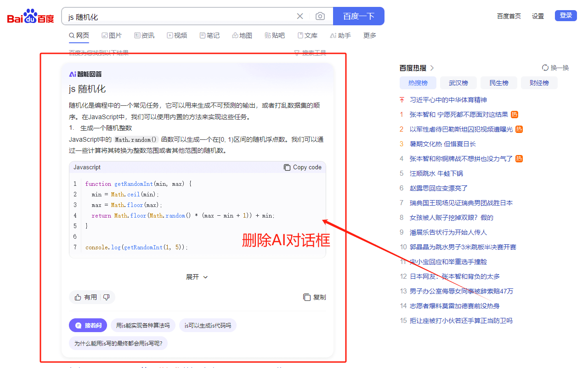Switch to the 图片 tab
The width and height of the screenshot is (588, 368).
tap(112, 35)
